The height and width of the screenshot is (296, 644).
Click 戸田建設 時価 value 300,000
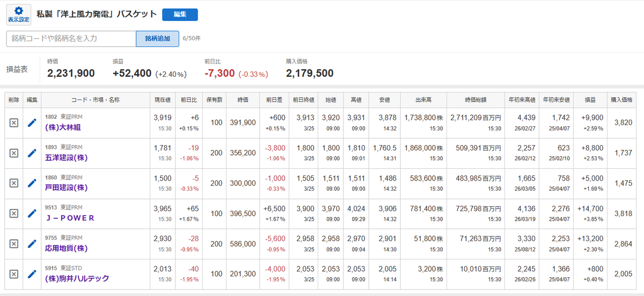[243, 183]
